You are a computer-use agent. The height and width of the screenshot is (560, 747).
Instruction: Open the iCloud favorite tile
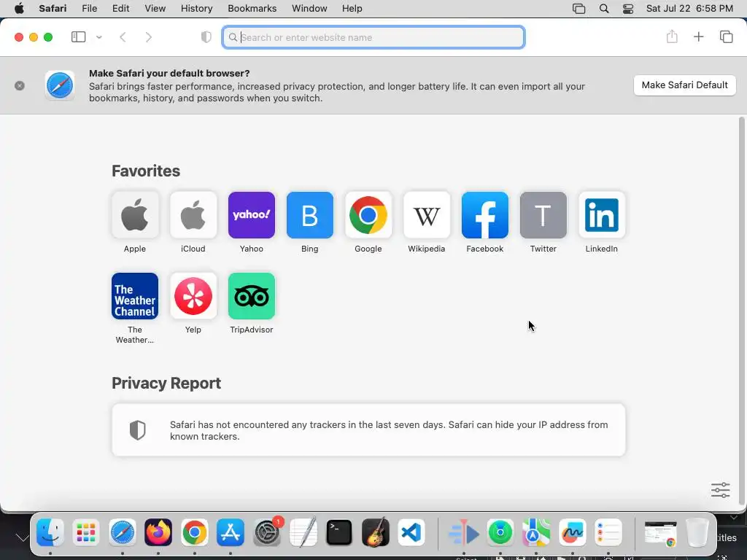[193, 215]
